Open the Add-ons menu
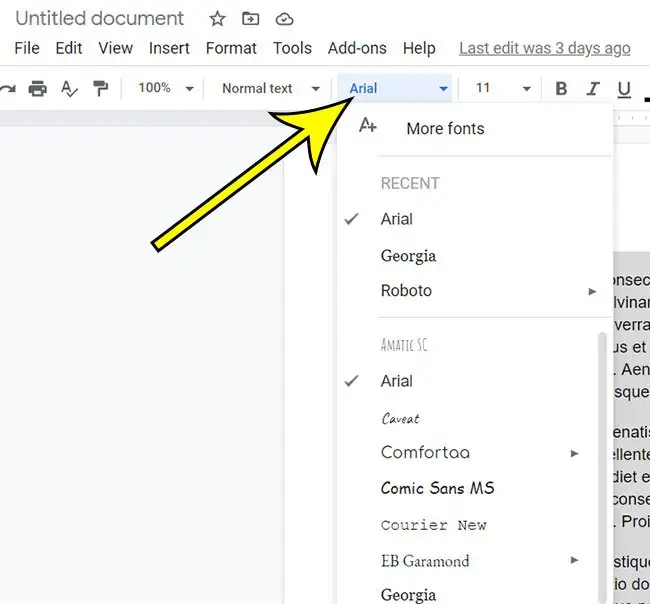This screenshot has height=604, width=650. (357, 48)
